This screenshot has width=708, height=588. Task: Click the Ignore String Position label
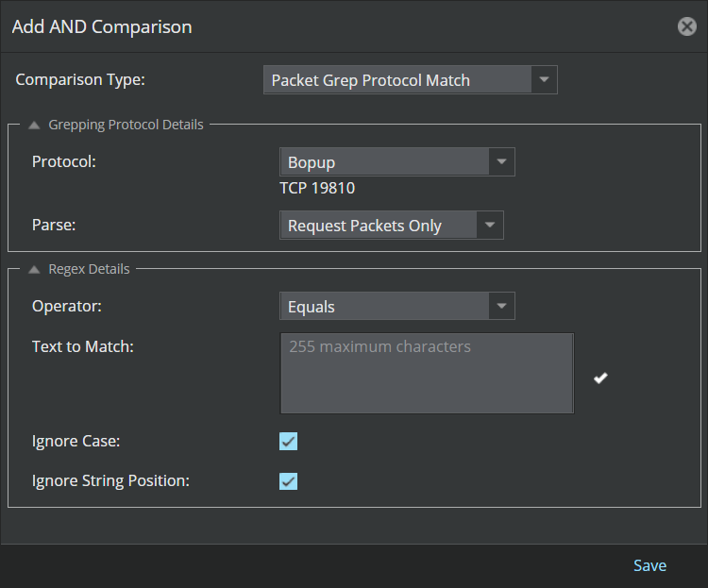click(110, 481)
